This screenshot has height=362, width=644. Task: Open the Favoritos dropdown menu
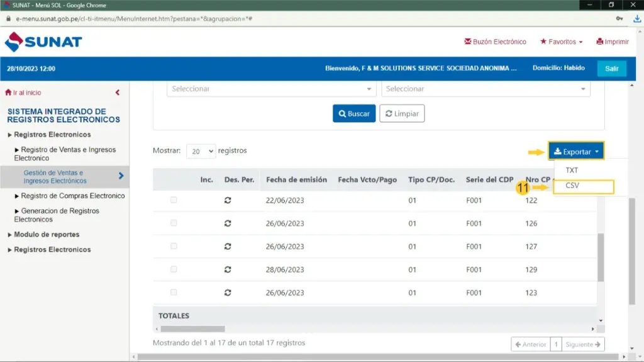[561, 42]
